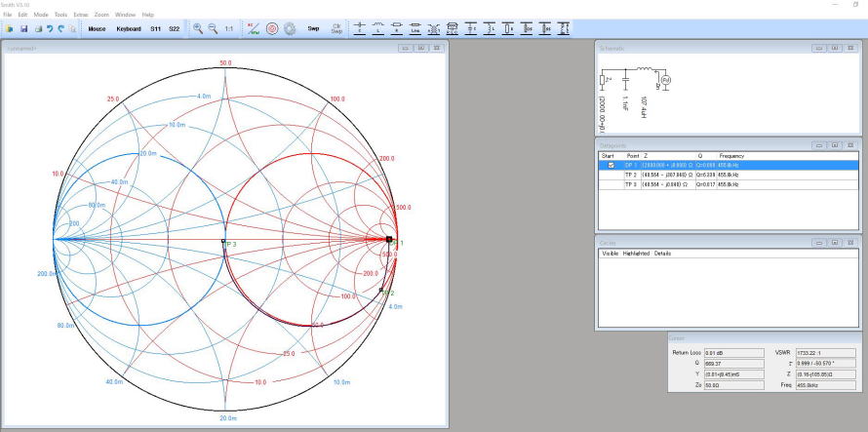Click the print icon in the toolbar
The height and width of the screenshot is (432, 868).
click(x=38, y=29)
